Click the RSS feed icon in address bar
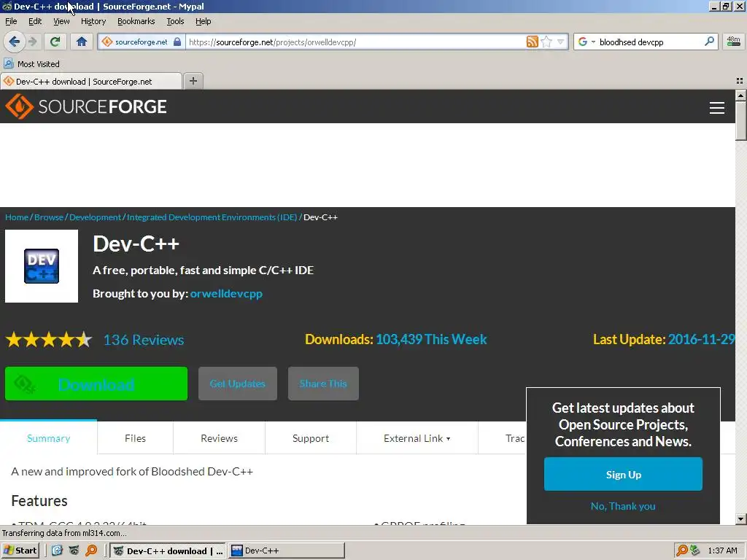This screenshot has width=747, height=560. 532,42
